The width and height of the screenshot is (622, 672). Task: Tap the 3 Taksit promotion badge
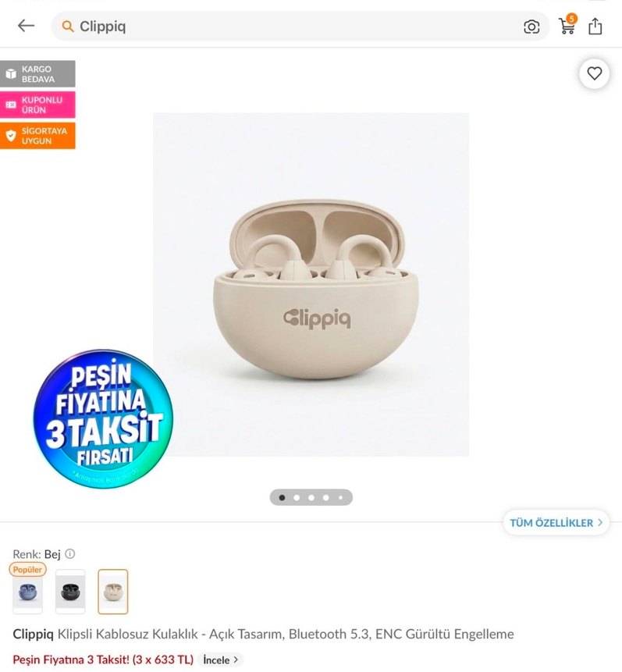pyautogui.click(x=103, y=418)
